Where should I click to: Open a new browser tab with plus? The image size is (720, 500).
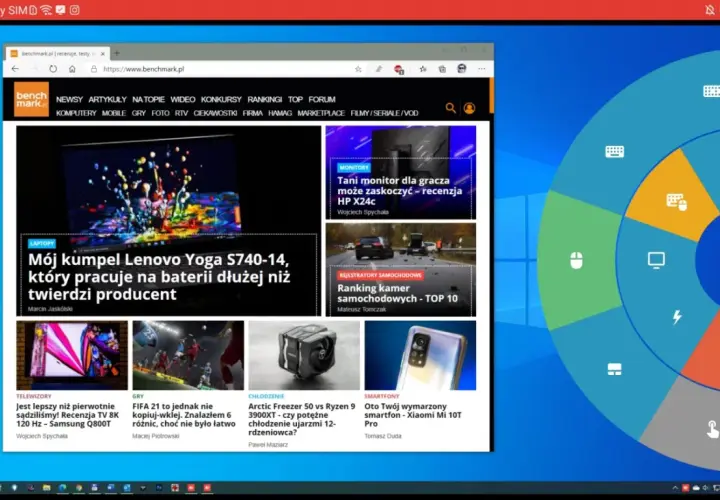pos(117,53)
